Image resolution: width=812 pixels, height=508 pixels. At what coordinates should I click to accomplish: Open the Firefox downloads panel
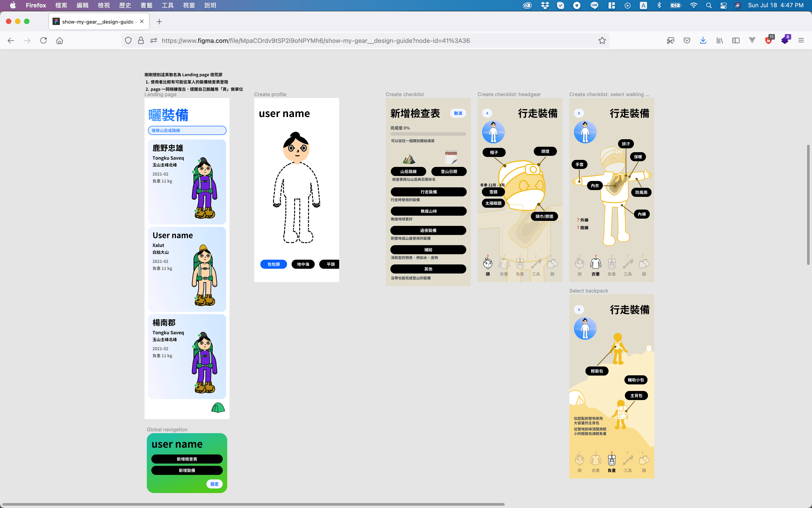[x=703, y=41]
